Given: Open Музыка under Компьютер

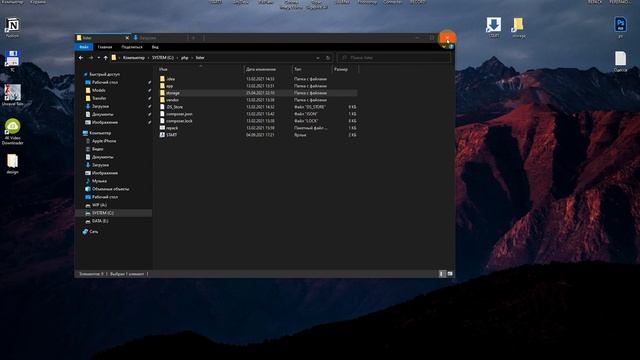Looking at the screenshot, I should tap(96, 181).
